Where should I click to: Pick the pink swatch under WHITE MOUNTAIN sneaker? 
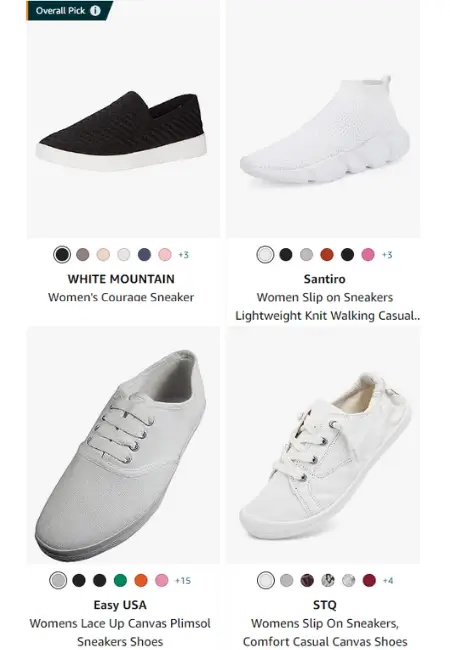(x=165, y=255)
